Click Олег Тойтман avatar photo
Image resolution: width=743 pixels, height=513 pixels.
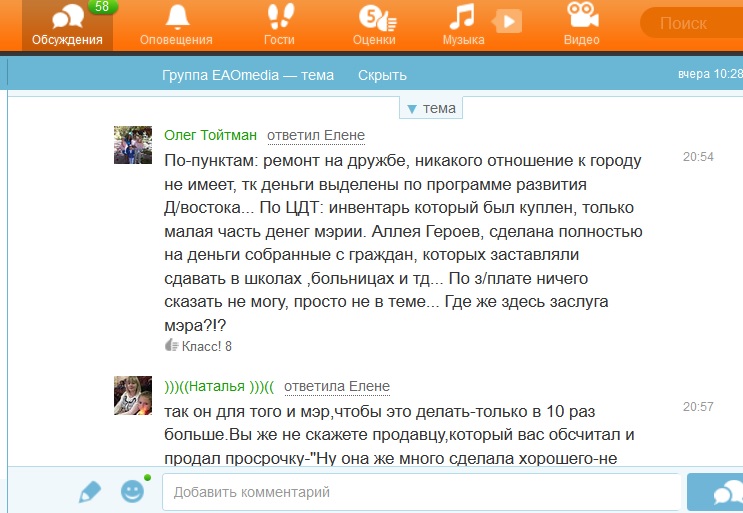pyautogui.click(x=133, y=145)
